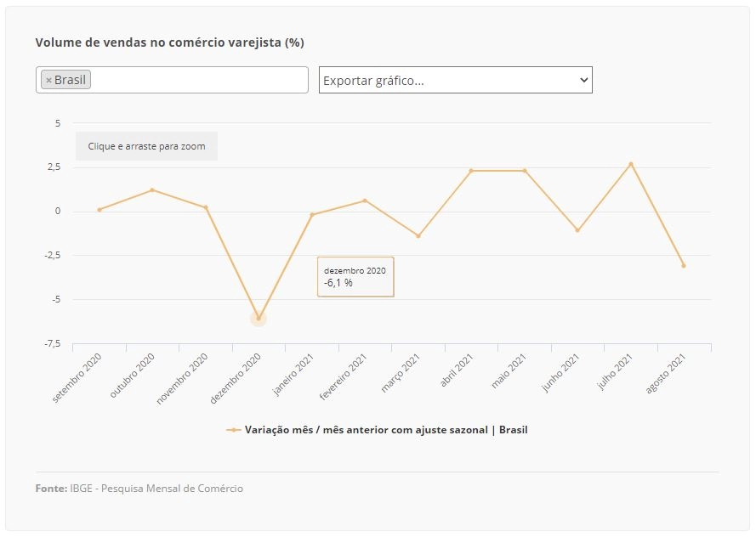Select the janeiro 2021 data point
Image resolution: width=756 pixels, height=537 pixels.
coord(312,215)
